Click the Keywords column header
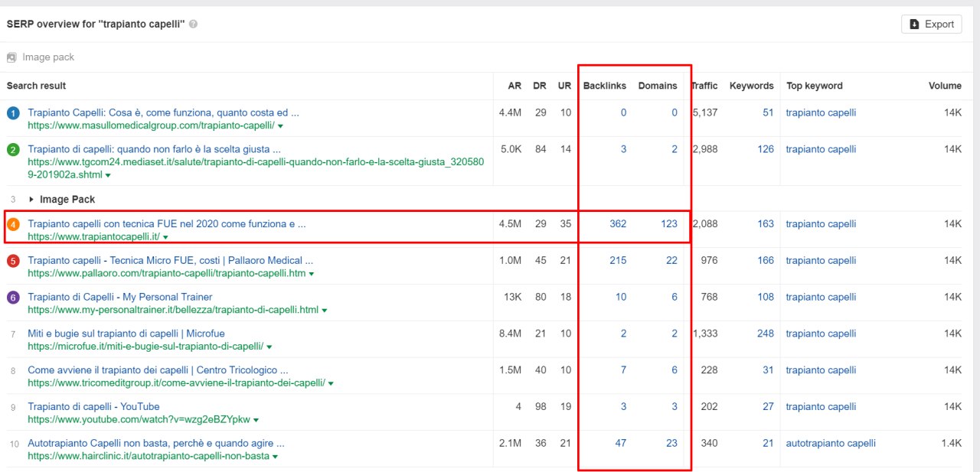This screenshot has height=472, width=980. click(752, 86)
